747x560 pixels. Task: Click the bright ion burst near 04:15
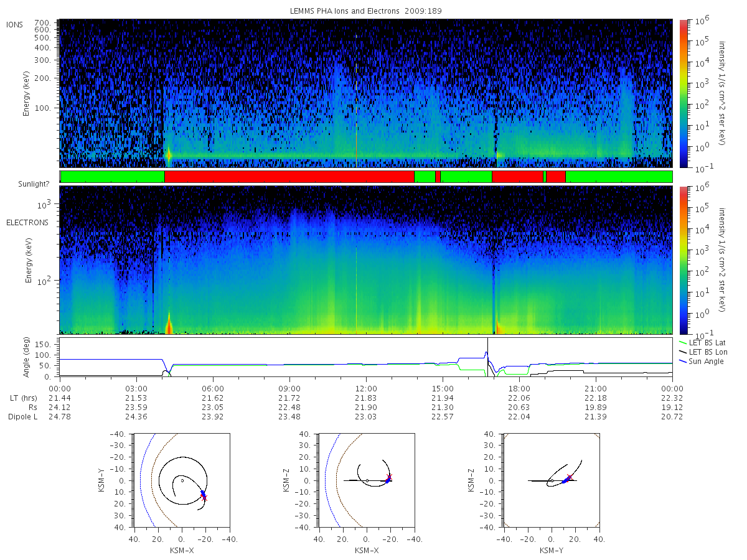tap(169, 153)
